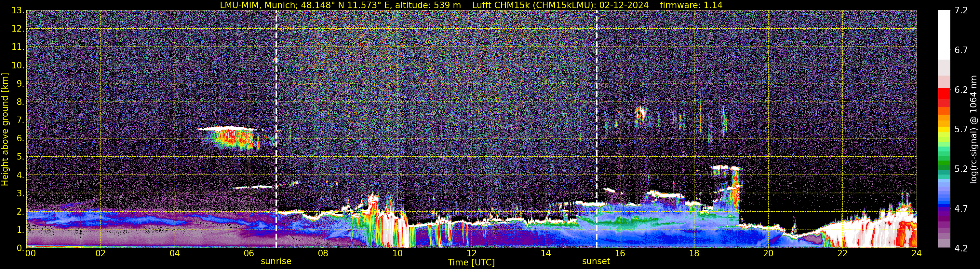
Task: Click the height axis tick label 8
Action: pyautogui.click(x=20, y=102)
